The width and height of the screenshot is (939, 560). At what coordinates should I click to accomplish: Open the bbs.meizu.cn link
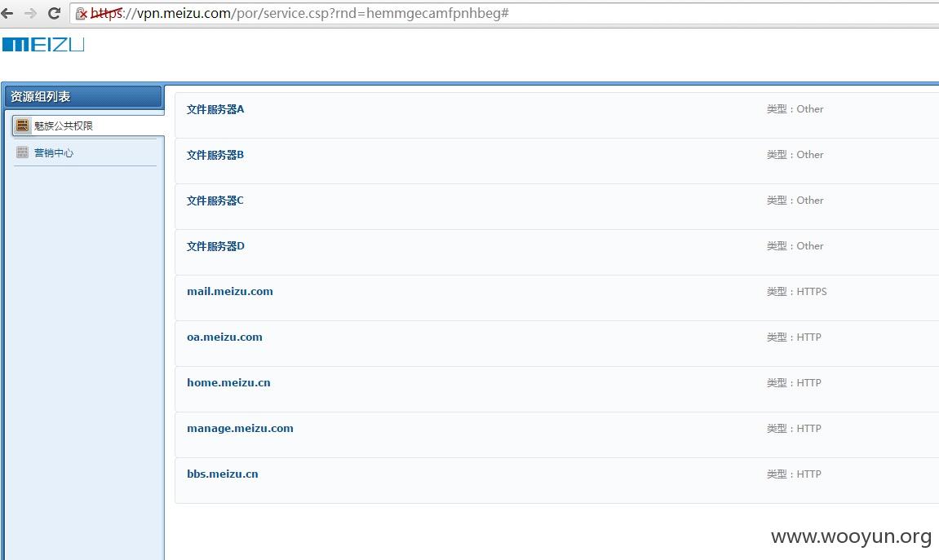click(222, 474)
